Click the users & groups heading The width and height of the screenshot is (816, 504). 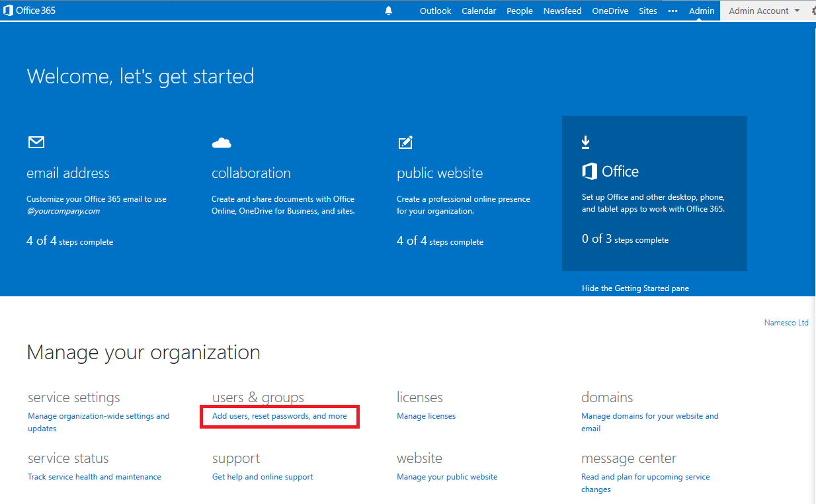pyautogui.click(x=258, y=398)
